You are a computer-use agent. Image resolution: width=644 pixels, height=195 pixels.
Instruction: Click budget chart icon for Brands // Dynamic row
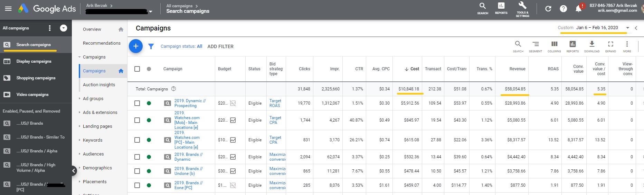(x=233, y=157)
